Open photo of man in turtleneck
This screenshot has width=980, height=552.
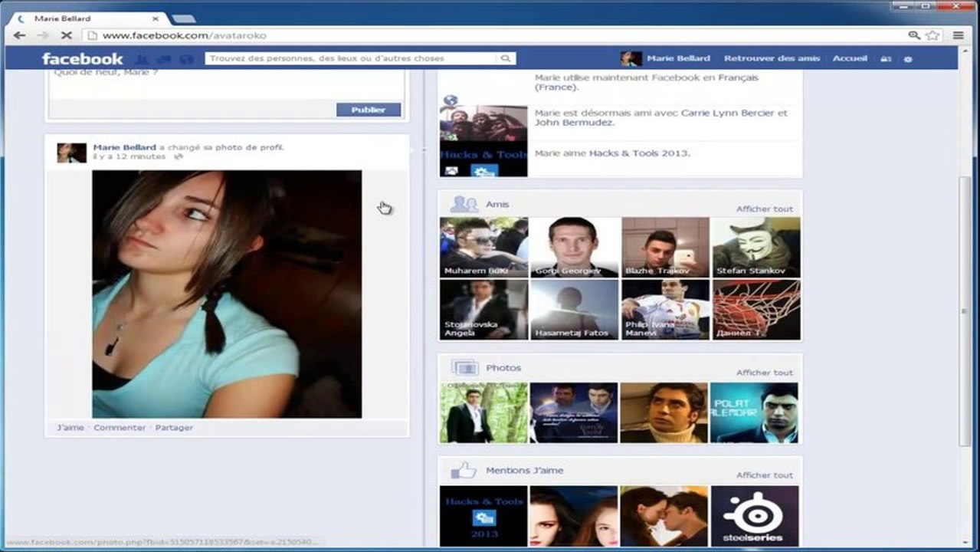point(664,412)
